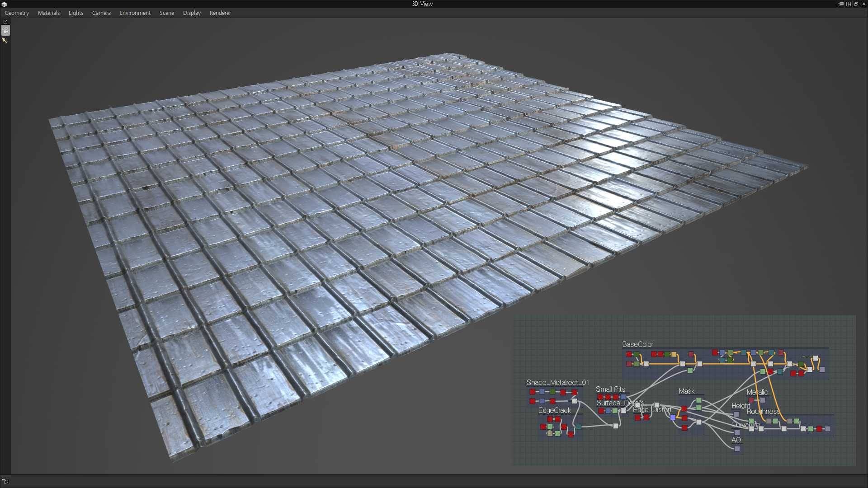868x488 pixels.
Task: Open the Geometry menu
Action: pos(17,13)
